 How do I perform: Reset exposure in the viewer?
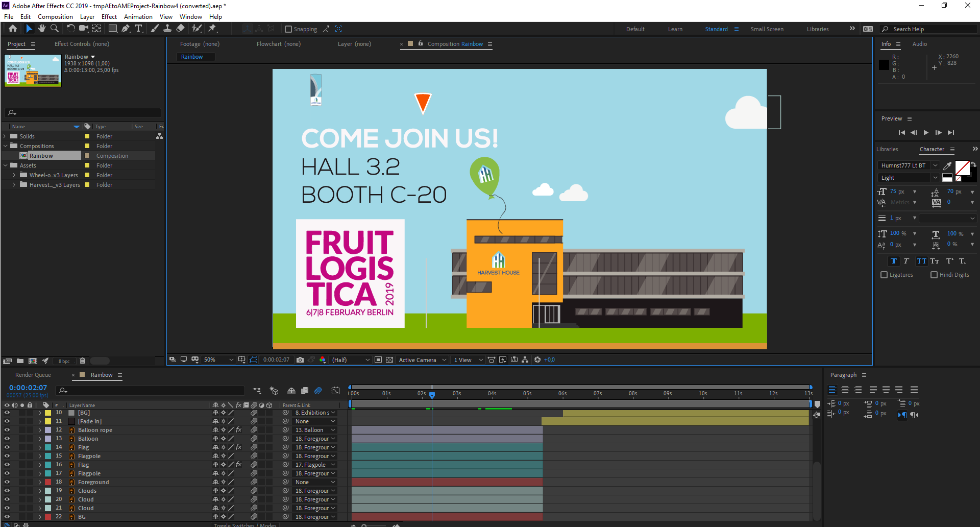pos(537,360)
